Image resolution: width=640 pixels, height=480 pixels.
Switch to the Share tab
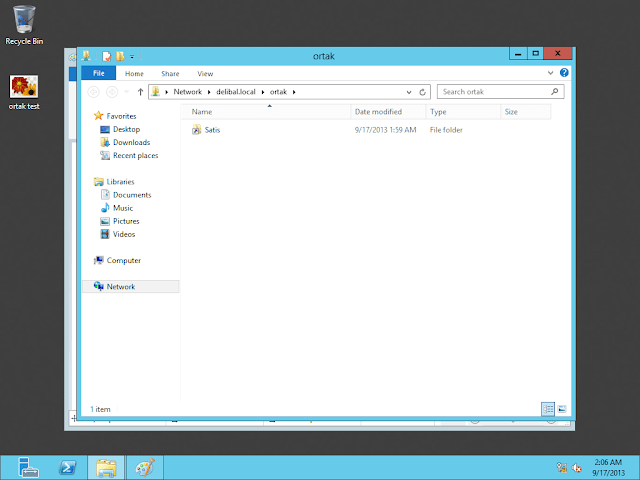170,73
